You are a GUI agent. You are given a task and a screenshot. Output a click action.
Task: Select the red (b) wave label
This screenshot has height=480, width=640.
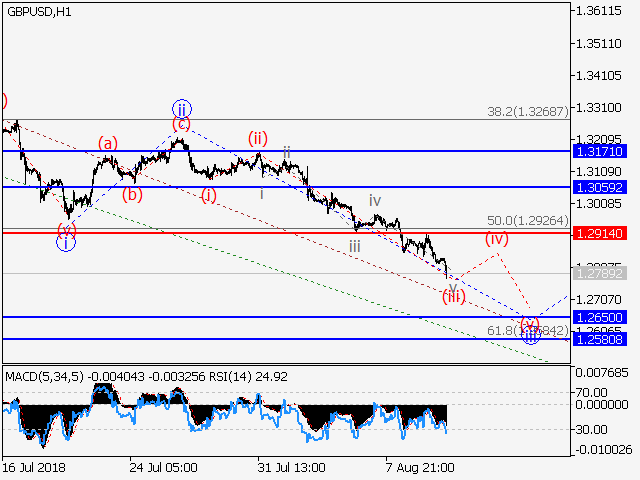click(132, 194)
